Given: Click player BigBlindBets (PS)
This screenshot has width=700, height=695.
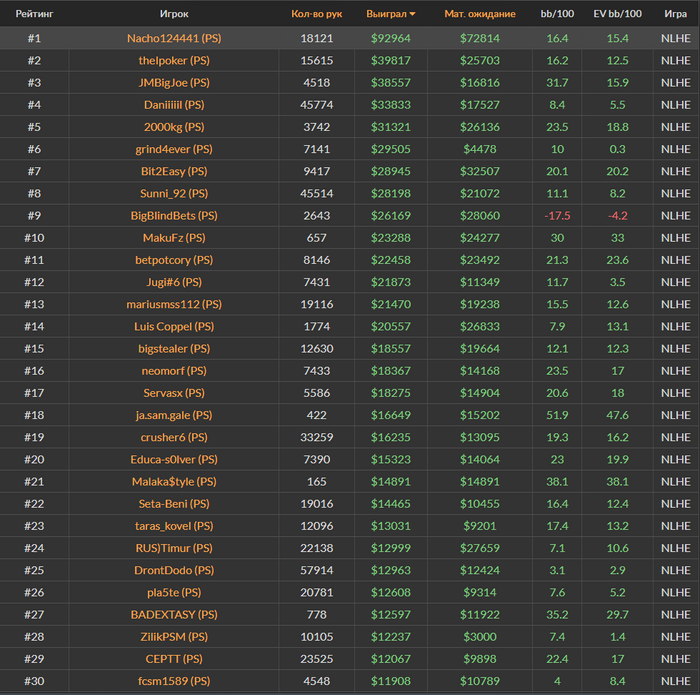Looking at the screenshot, I should [173, 215].
